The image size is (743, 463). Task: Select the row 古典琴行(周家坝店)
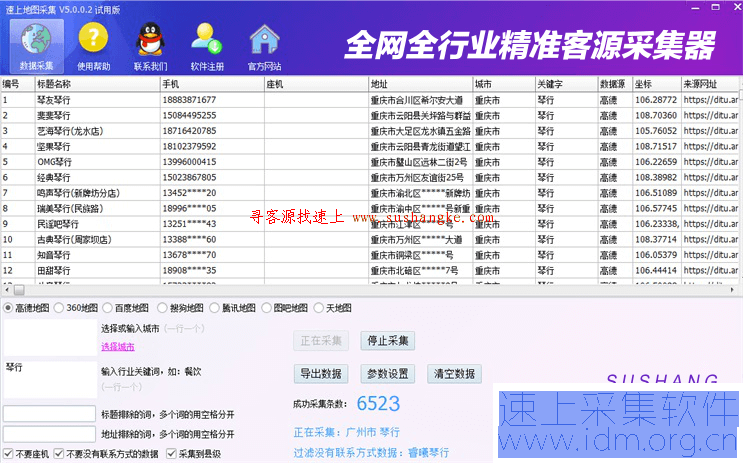370,240
